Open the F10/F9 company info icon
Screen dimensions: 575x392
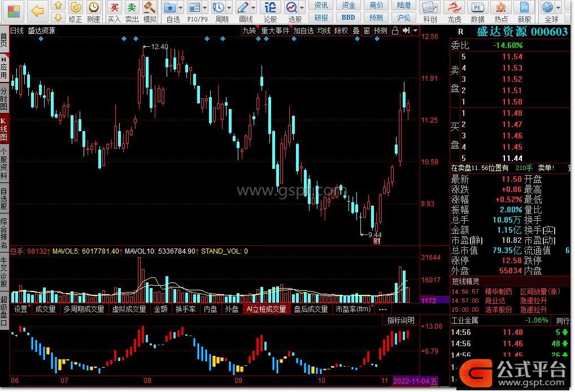pyautogui.click(x=194, y=7)
